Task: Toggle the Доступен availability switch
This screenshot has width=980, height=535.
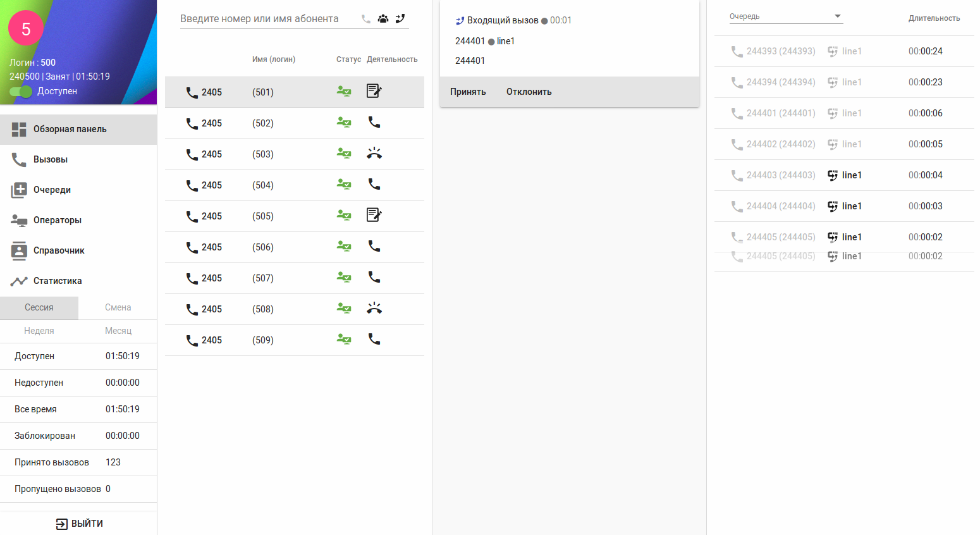Action: point(21,92)
